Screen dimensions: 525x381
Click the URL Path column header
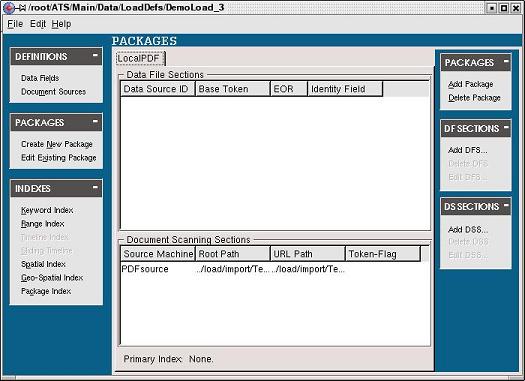point(308,254)
